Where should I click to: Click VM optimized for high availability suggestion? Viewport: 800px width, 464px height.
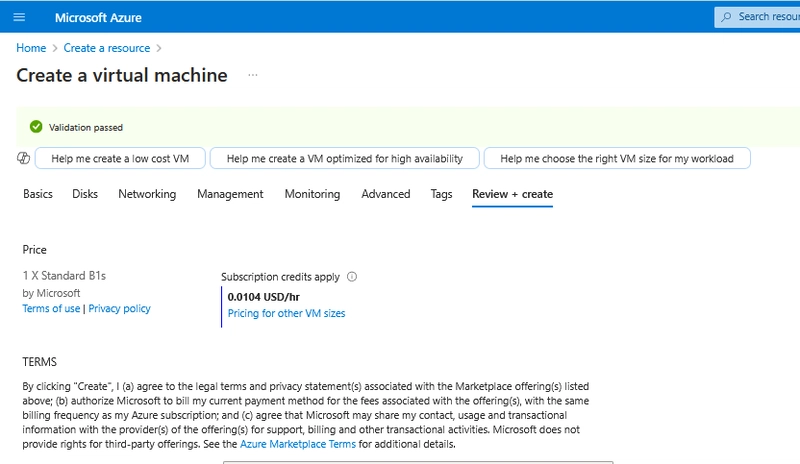344,158
